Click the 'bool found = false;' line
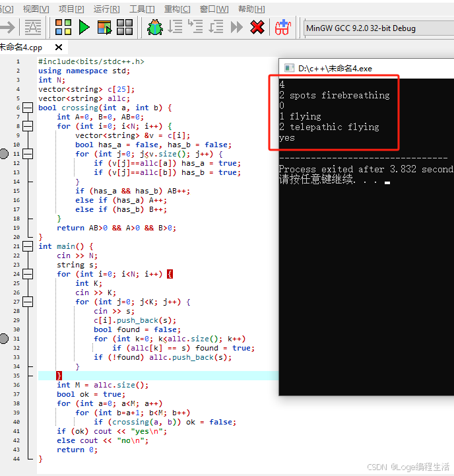Viewport: 454px width, 476px height. click(137, 329)
